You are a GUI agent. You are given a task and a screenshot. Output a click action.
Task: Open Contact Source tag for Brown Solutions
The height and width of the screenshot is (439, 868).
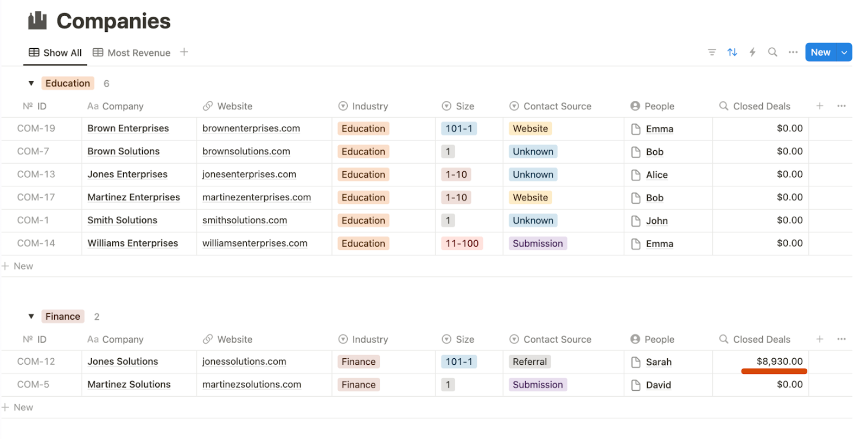pos(533,152)
